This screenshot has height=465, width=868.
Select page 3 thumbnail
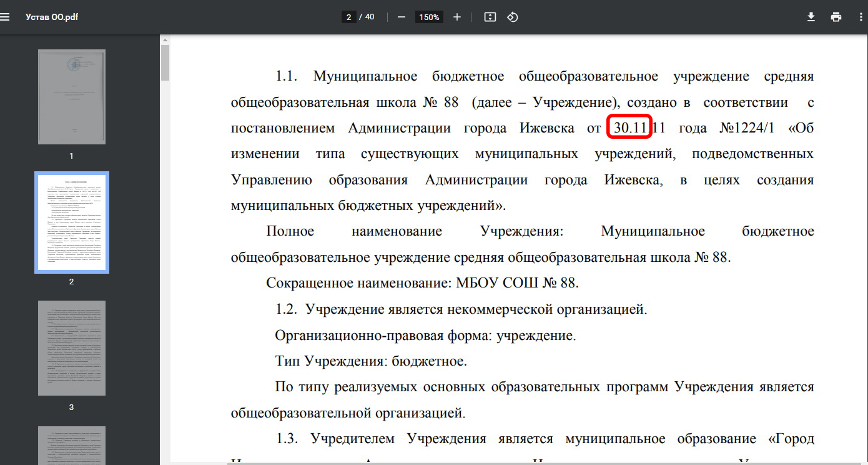coord(72,348)
